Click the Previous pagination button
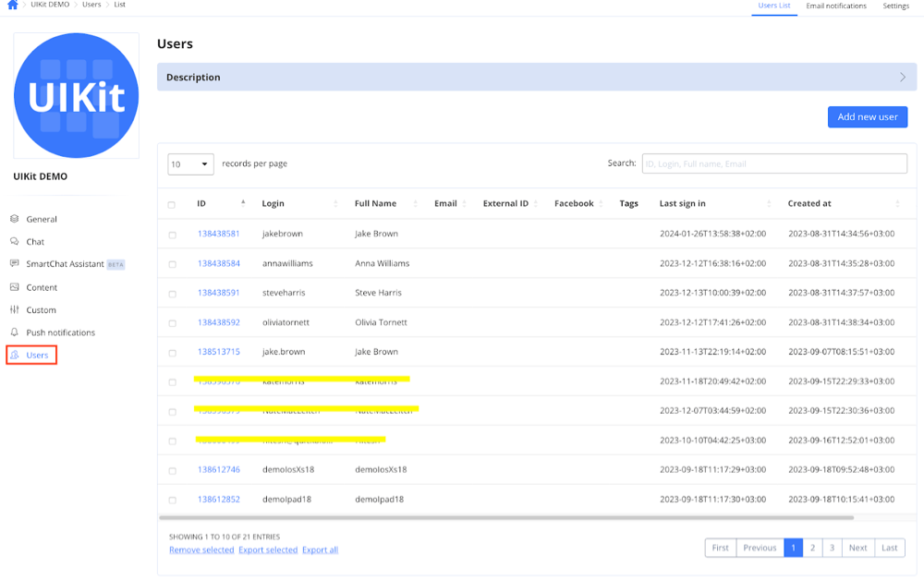Image resolution: width=924 pixels, height=580 pixels. 760,548
